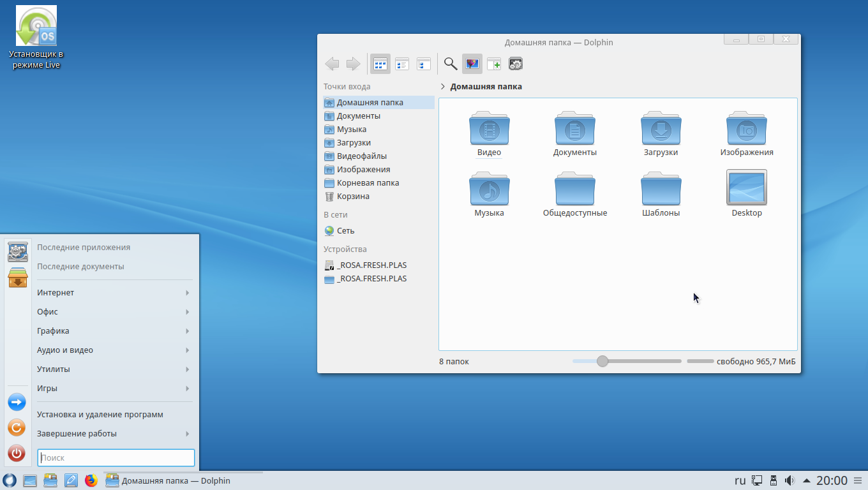Select the Документы folder in file view
868x490 pixels.
(574, 128)
